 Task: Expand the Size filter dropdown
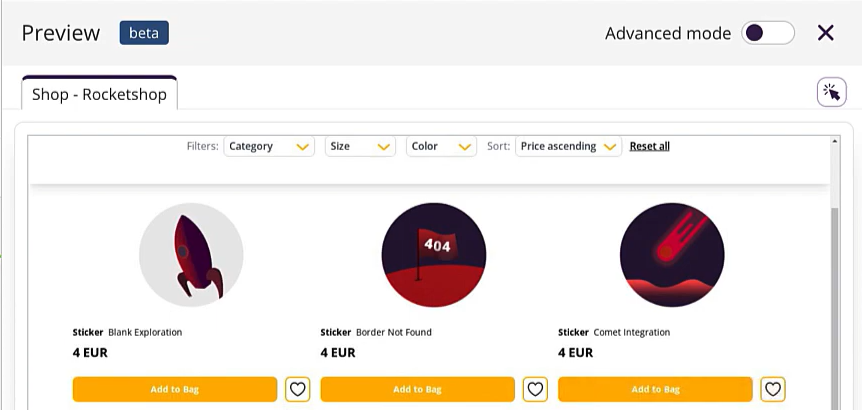click(x=360, y=146)
